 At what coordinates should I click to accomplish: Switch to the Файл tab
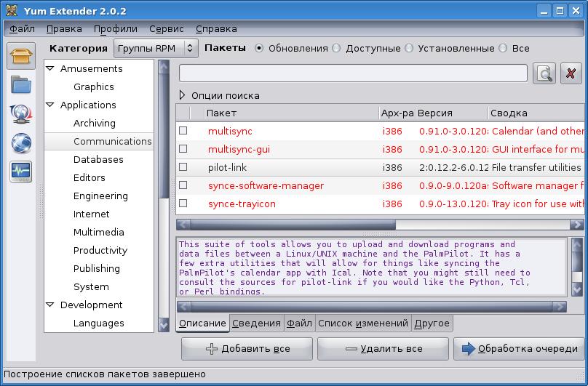point(299,323)
